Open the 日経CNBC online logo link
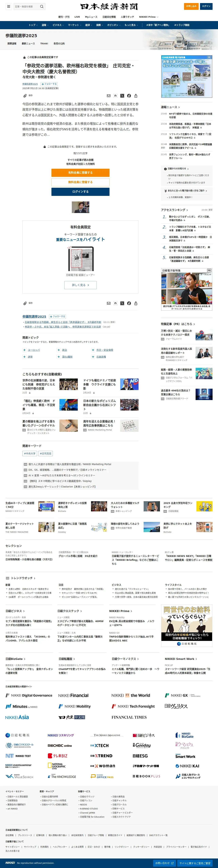 [60, 746]
